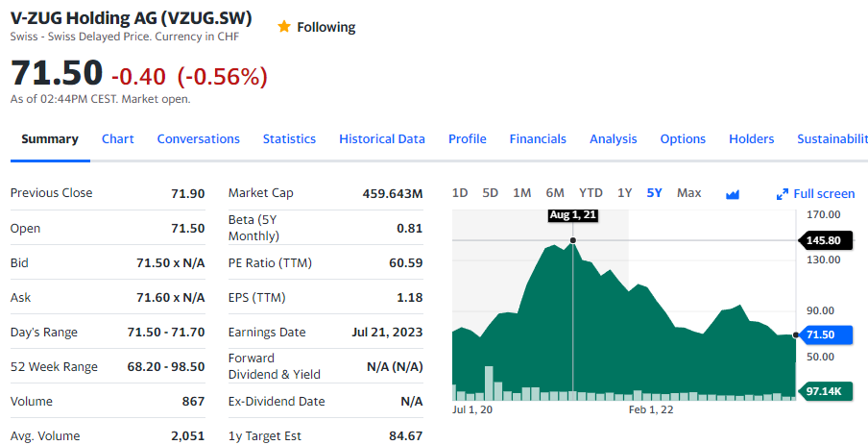View the Holders tab
The height and width of the screenshot is (445, 868).
coord(751,139)
